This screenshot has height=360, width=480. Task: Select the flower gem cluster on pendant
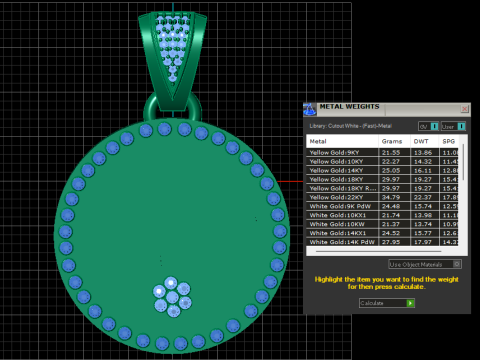pyautogui.click(x=172, y=297)
